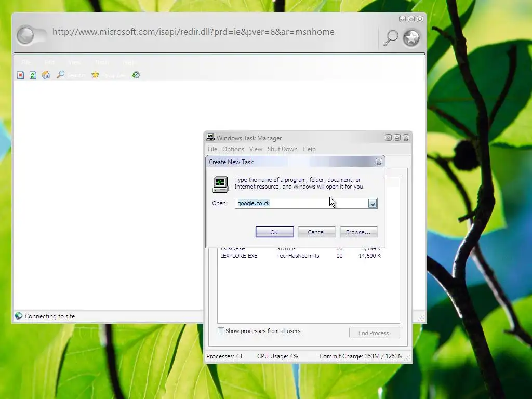Click the Stop icon in browser toolbar
Screen dimensions: 532x399
(x=21, y=75)
